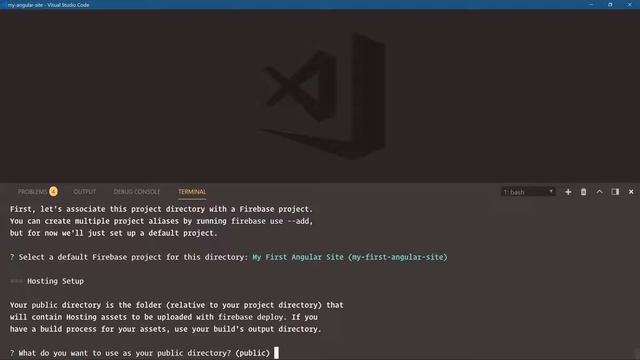Restore down the Visual Studio Code window

coord(610,4)
